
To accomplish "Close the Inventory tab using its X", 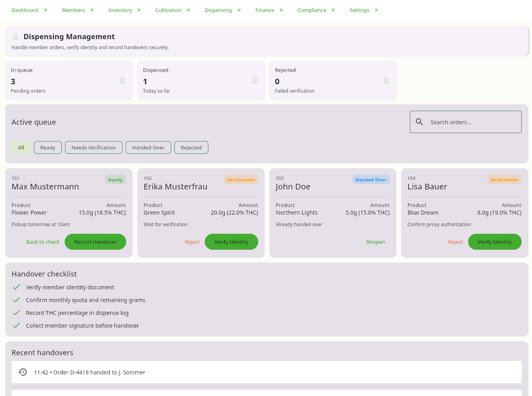I will (139, 10).
